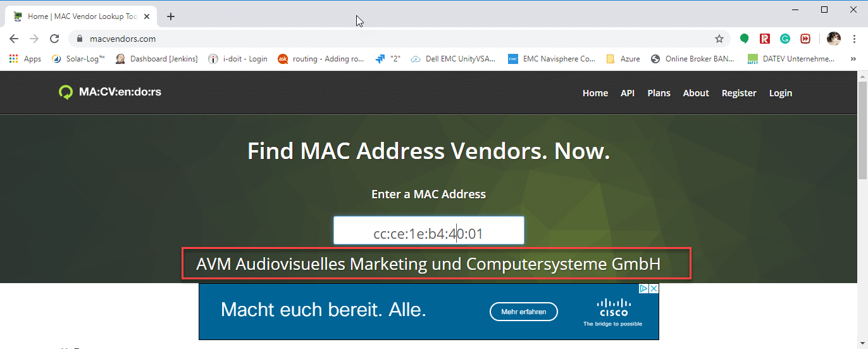Click the MAC address input field
This screenshot has height=349, width=868.
[x=429, y=231]
